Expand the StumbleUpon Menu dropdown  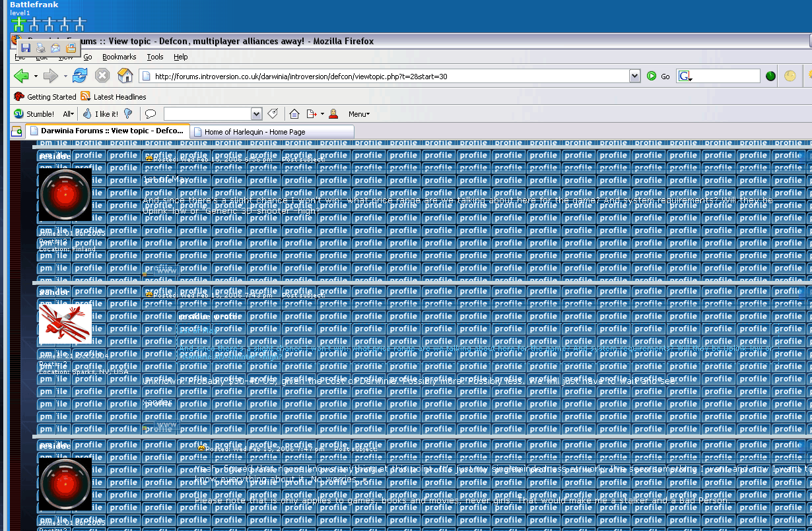358,114
